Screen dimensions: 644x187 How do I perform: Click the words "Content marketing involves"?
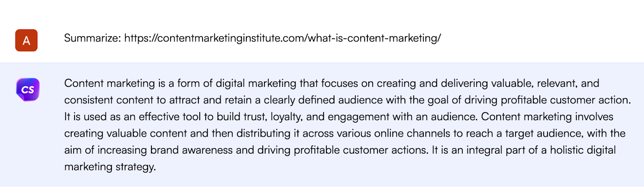[x=547, y=117]
